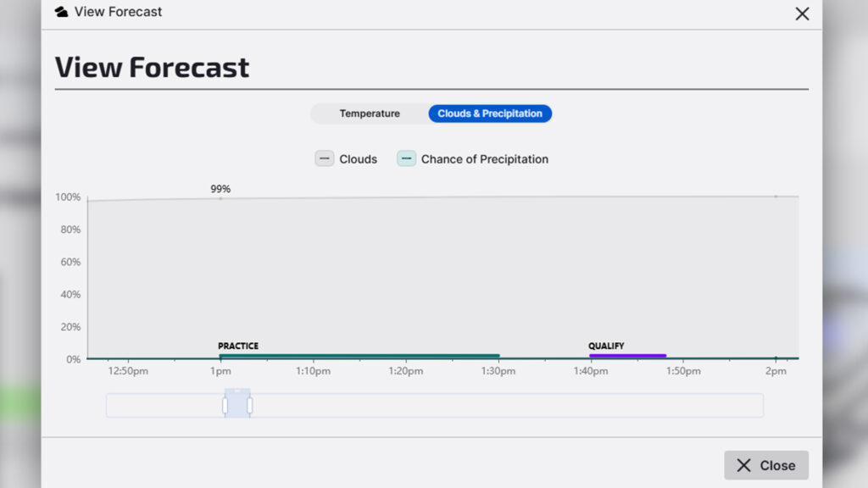The height and width of the screenshot is (488, 868).
Task: Click the right handle of the range slider
Action: pos(250,406)
